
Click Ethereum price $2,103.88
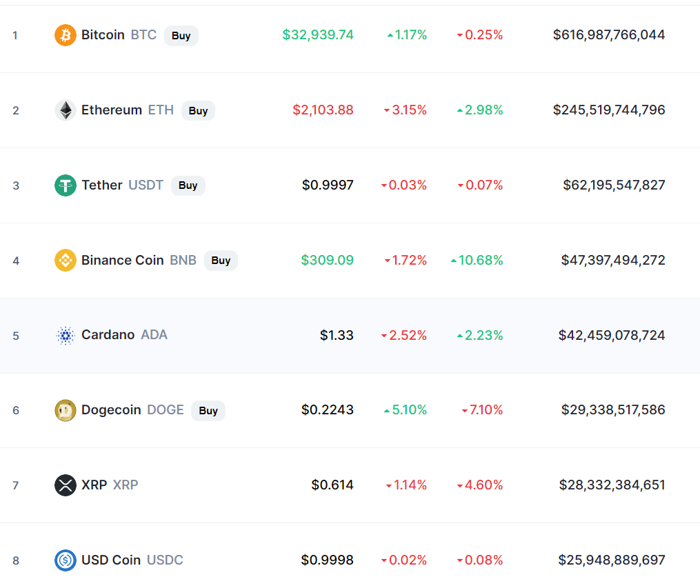point(323,110)
